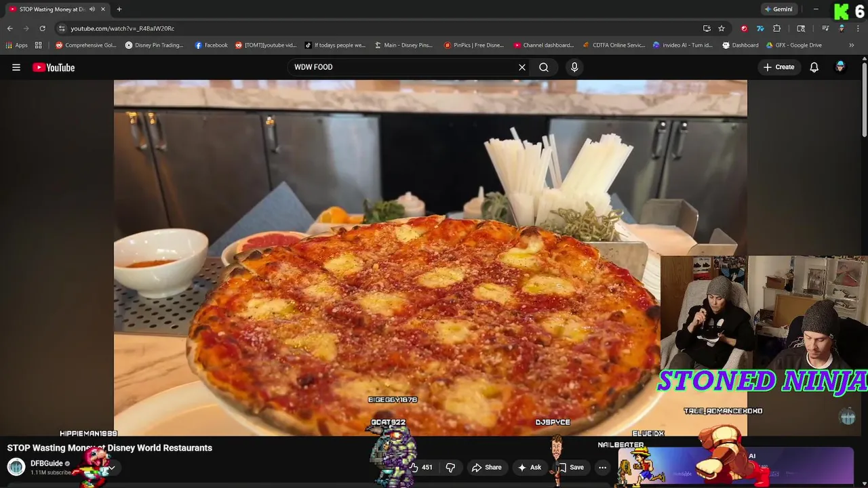Open the tab groups grid icon
The image size is (868, 488).
(x=39, y=45)
